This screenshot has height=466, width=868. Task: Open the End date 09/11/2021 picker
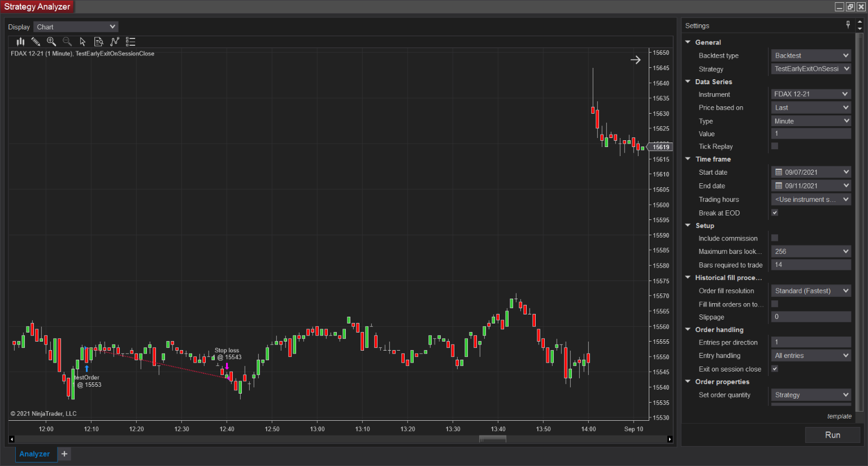click(x=811, y=185)
